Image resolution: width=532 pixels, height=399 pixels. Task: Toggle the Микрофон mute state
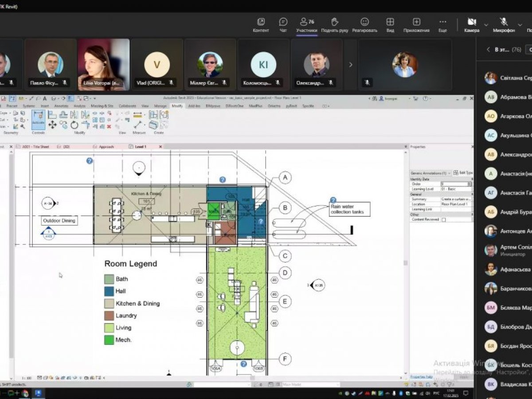tap(504, 25)
